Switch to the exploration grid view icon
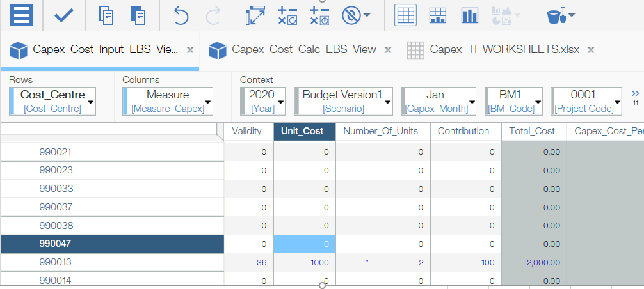The width and height of the screenshot is (644, 289). pyautogui.click(x=406, y=15)
